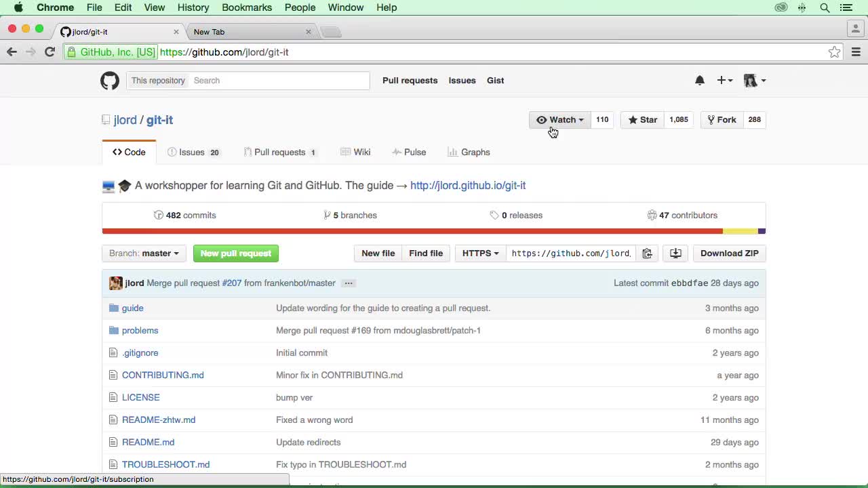The width and height of the screenshot is (868, 488).
Task: Reload the page with refresh icon
Action: coord(50,52)
